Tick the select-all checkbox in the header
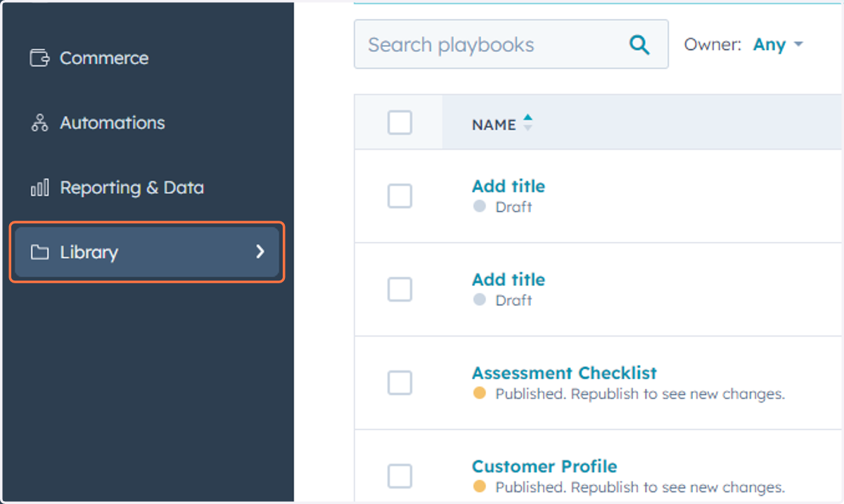The height and width of the screenshot is (504, 844). pyautogui.click(x=399, y=123)
